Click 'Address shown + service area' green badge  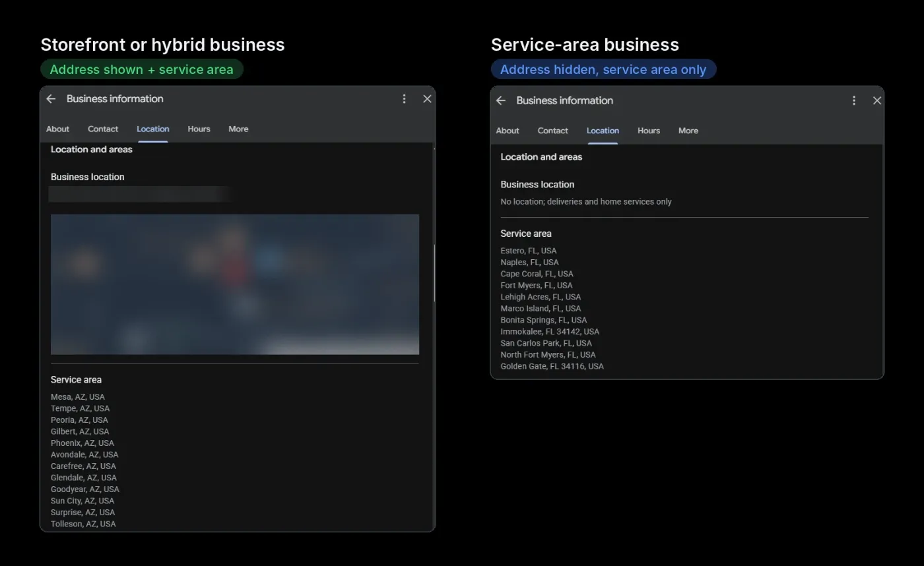tap(142, 69)
